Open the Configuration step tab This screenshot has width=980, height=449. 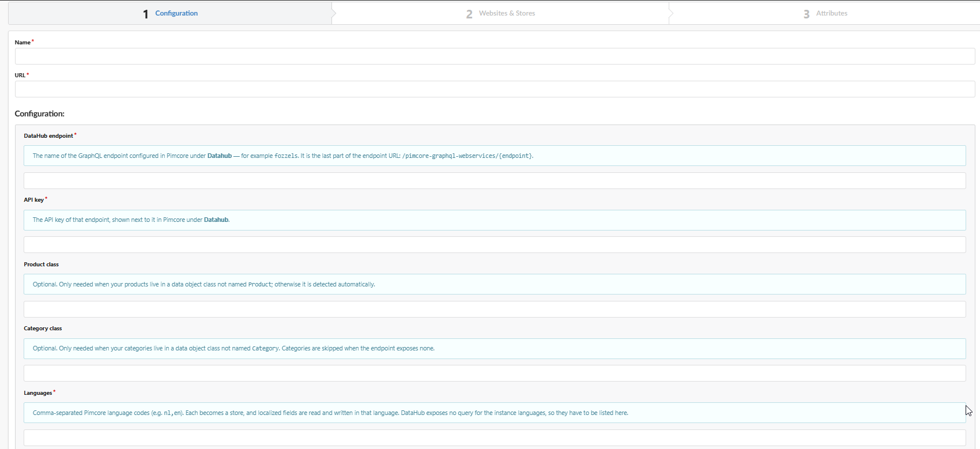[x=170, y=13]
